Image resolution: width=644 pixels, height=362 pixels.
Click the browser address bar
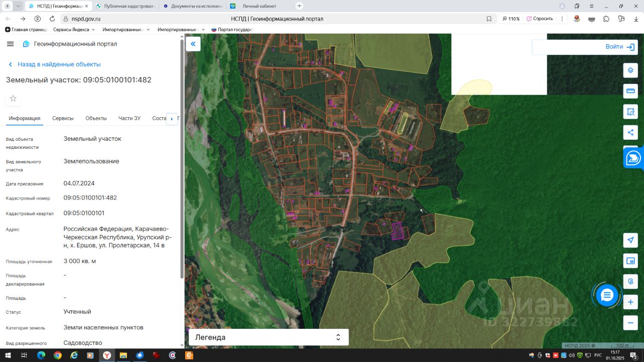tap(277, 19)
